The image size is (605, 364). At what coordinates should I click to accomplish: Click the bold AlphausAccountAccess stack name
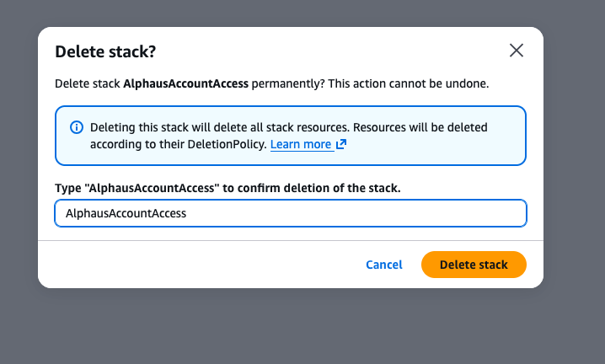(185, 84)
